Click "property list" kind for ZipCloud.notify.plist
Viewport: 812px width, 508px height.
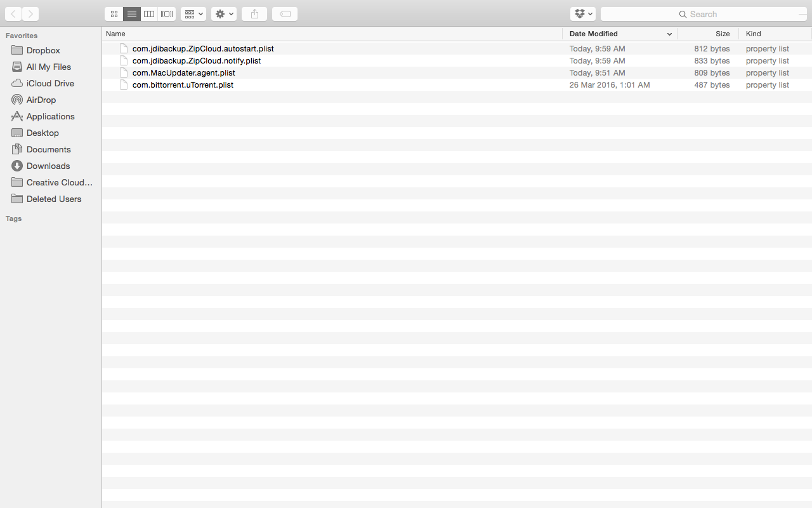[x=768, y=61]
